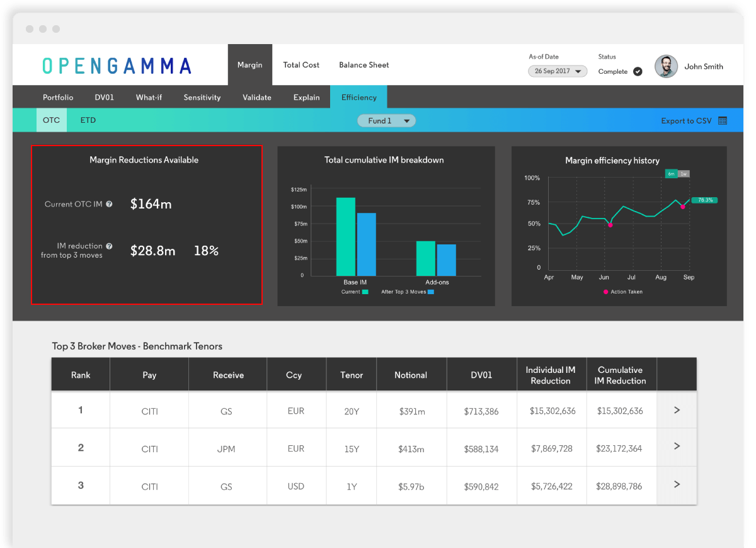Screen dimensions: 756x548
Task: Click the Export to CSV table icon
Action: click(x=722, y=121)
